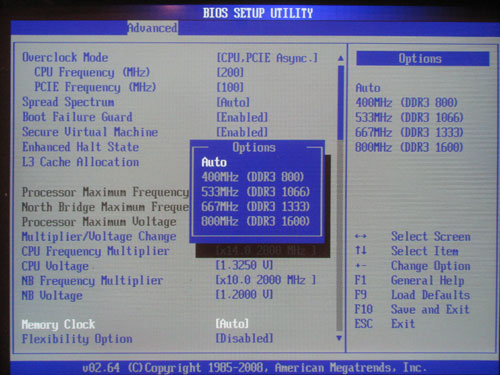Click North Bridge Maximum Frequency line
The height and width of the screenshot is (375, 500).
[x=105, y=207]
